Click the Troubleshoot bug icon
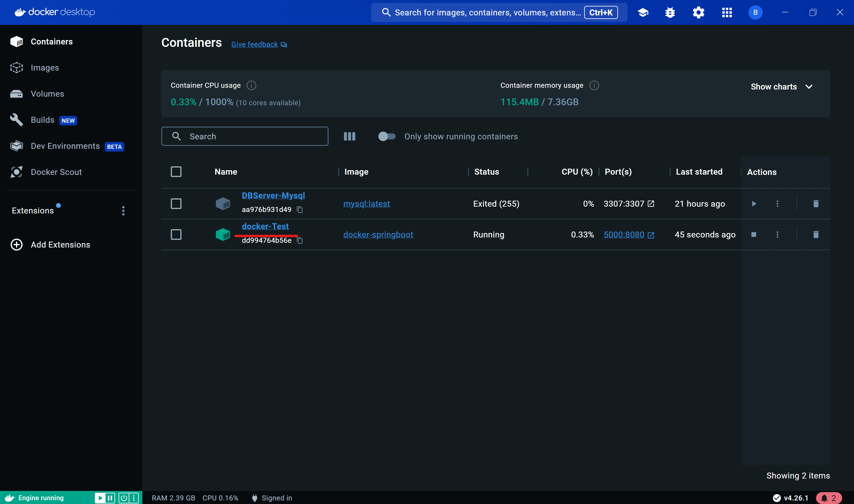The image size is (854, 504). (x=670, y=12)
